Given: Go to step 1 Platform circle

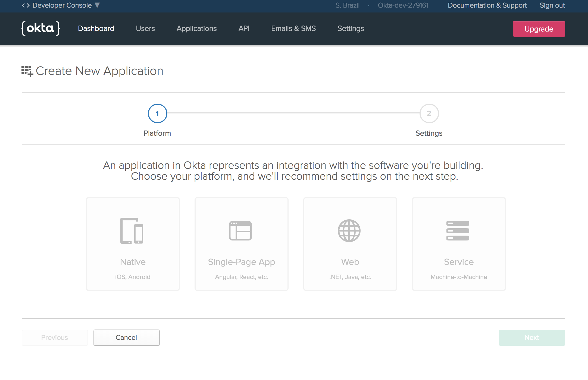Looking at the screenshot, I should click(157, 113).
